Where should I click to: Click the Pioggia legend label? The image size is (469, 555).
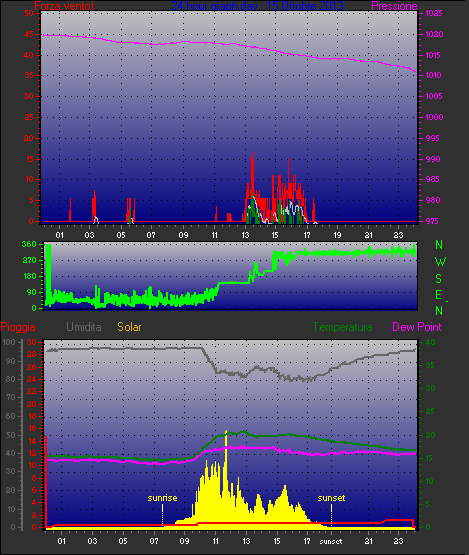coord(18,327)
